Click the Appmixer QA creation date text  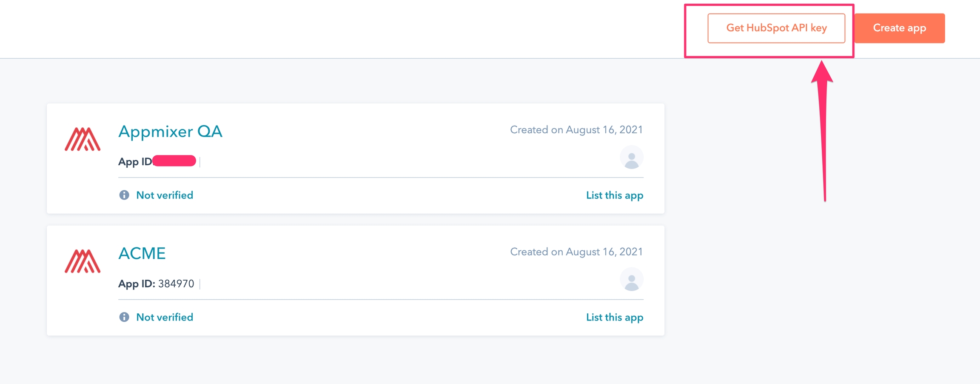click(x=576, y=130)
